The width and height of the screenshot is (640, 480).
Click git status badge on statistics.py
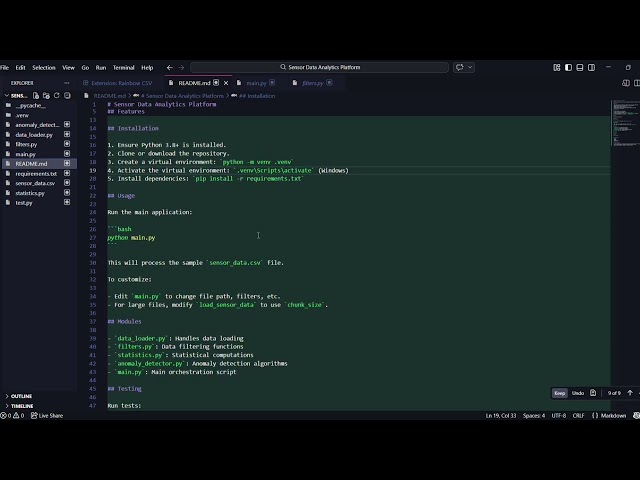pos(67,193)
